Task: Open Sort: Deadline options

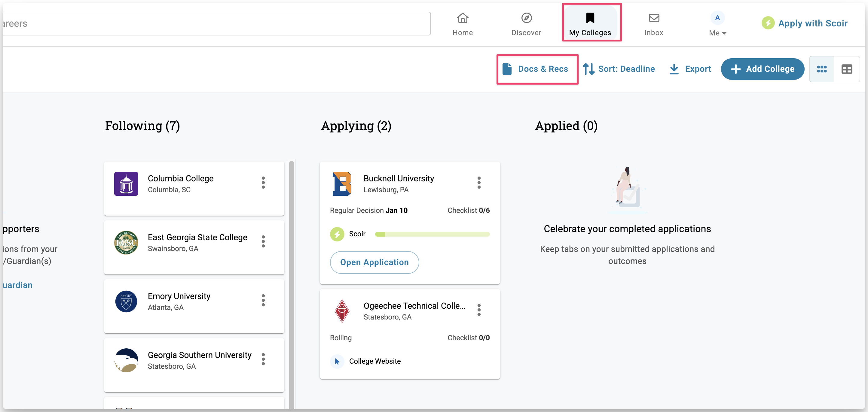Action: (x=619, y=69)
